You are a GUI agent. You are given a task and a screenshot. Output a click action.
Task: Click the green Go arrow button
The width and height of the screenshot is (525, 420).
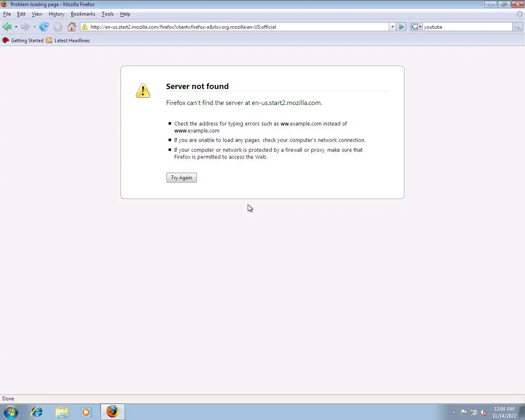click(x=402, y=27)
